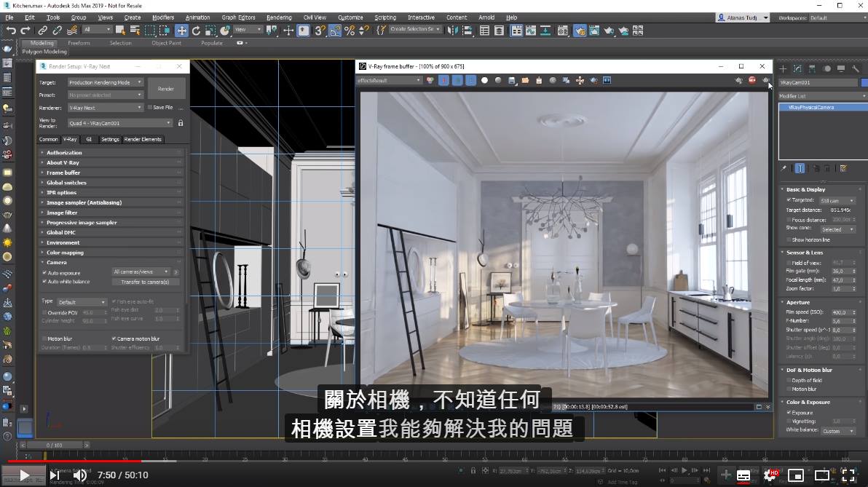Click the Render button in Render Setup
This screenshot has height=487, width=868.
[x=165, y=89]
